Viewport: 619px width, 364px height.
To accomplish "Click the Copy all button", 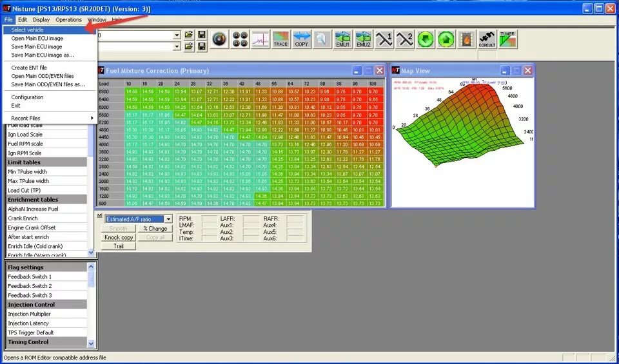I will (x=155, y=238).
